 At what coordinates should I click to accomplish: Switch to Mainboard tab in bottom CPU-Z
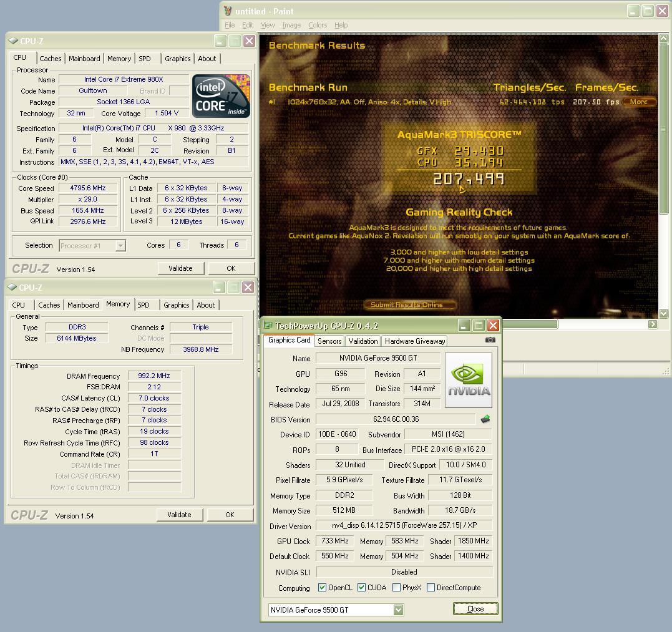[x=83, y=305]
